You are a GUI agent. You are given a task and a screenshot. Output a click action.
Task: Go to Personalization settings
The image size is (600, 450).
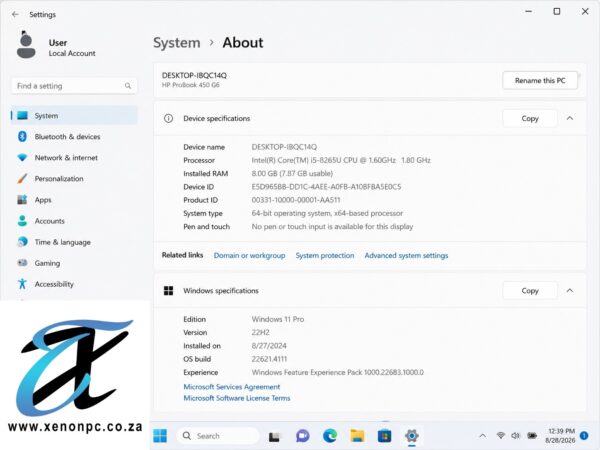[74, 179]
